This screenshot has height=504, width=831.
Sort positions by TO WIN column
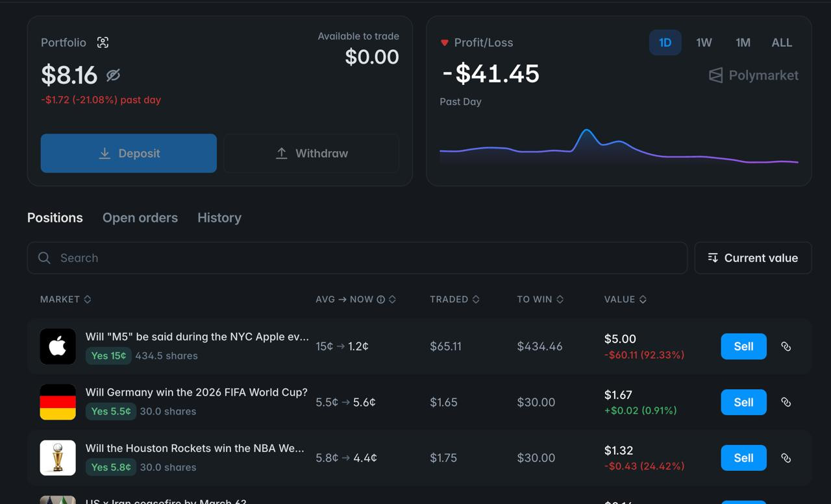540,300
